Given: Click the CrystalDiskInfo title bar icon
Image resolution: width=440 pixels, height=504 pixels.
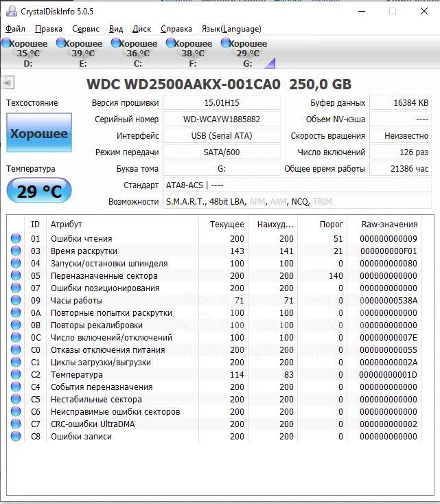Looking at the screenshot, I should pyautogui.click(x=11, y=11).
